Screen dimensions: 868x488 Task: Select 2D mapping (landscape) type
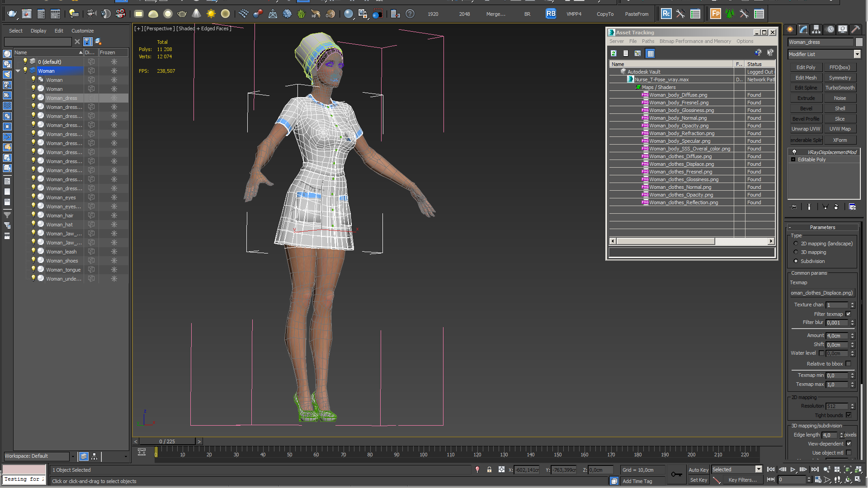796,244
